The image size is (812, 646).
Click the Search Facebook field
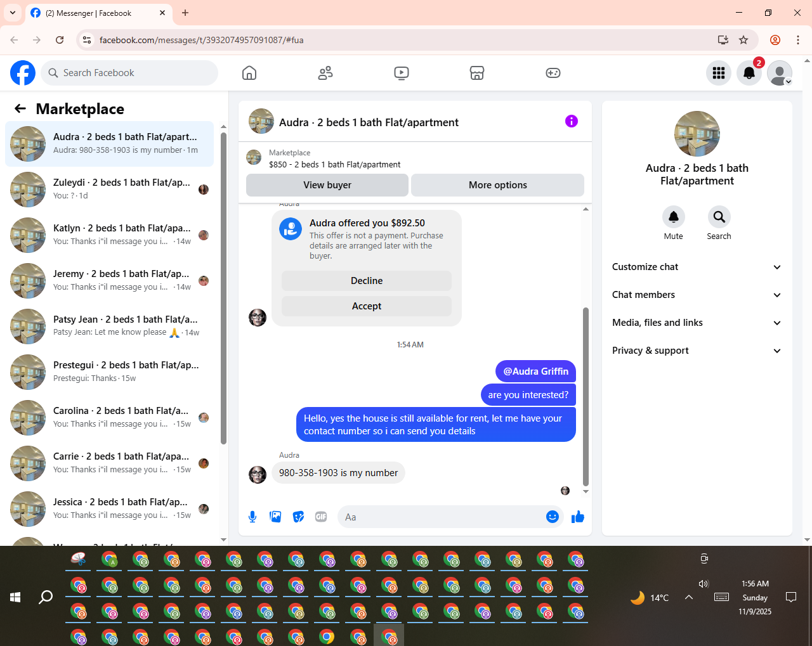[x=129, y=73]
